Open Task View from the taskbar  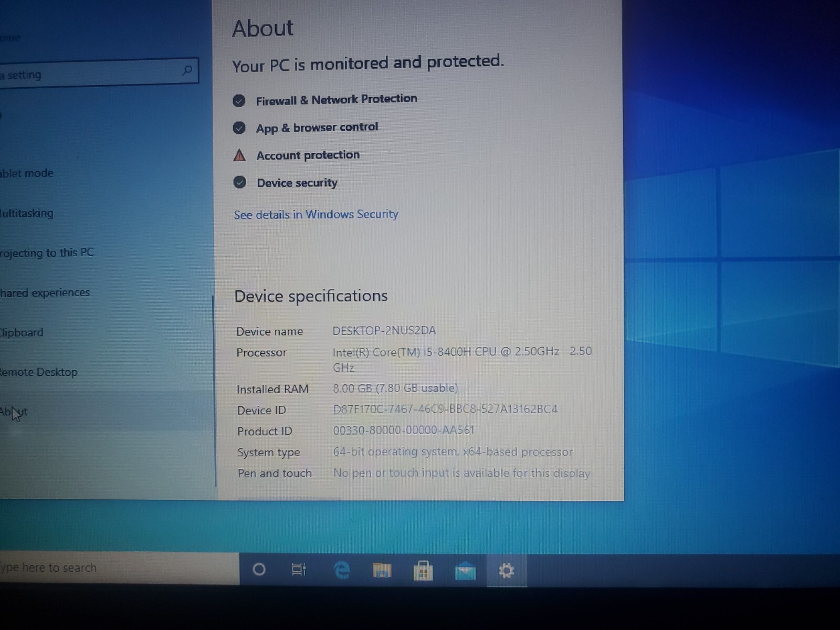[x=299, y=569]
